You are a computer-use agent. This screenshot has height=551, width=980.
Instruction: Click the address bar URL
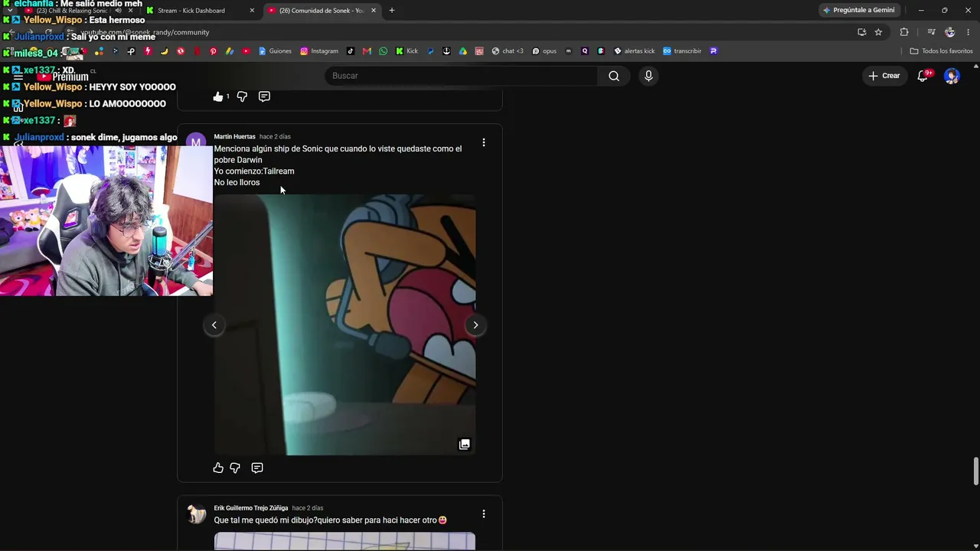point(145,32)
